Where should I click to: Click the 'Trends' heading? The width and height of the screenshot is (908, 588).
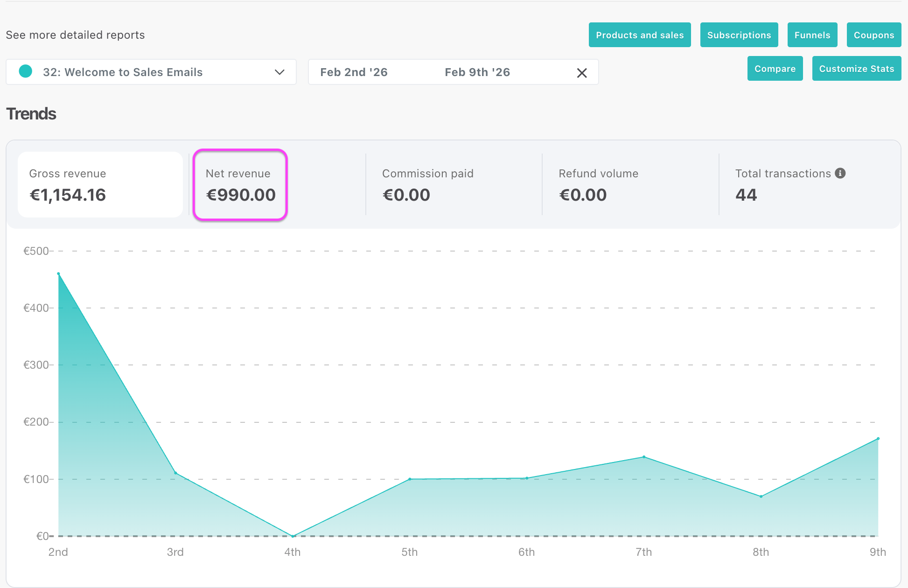pyautogui.click(x=31, y=114)
